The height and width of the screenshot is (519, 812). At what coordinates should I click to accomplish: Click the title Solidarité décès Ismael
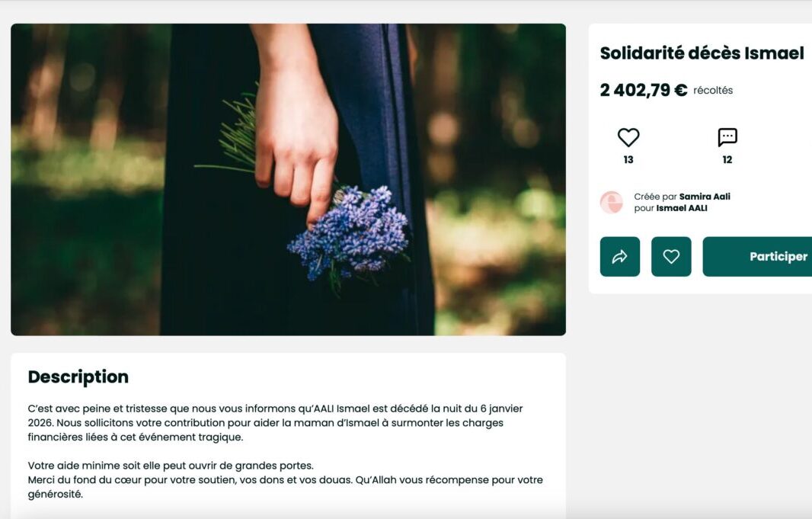tap(702, 53)
